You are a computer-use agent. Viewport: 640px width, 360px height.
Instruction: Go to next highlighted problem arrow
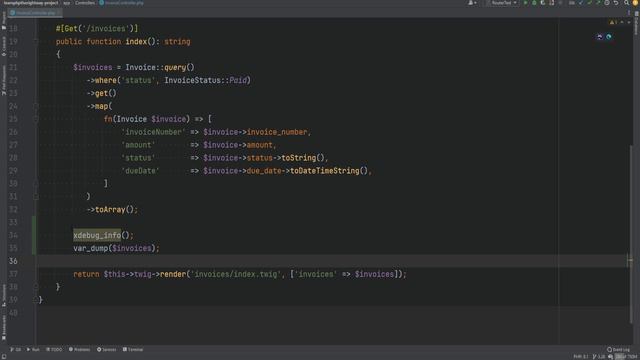629,22
